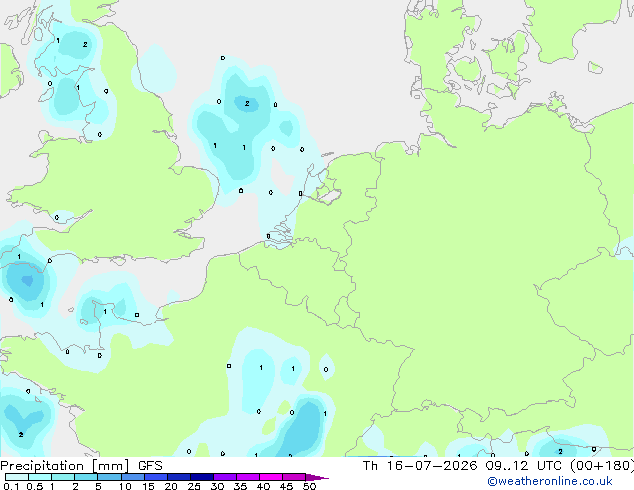Image resolution: width=634 pixels, height=490 pixels.
Task: Click the 0.1 mm legend color swatch
Action: click(x=17, y=477)
